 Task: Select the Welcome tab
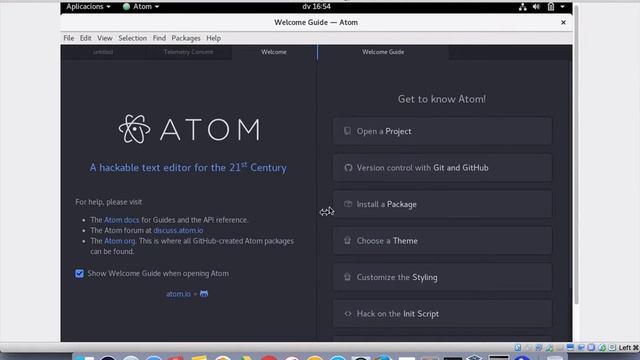click(x=274, y=52)
